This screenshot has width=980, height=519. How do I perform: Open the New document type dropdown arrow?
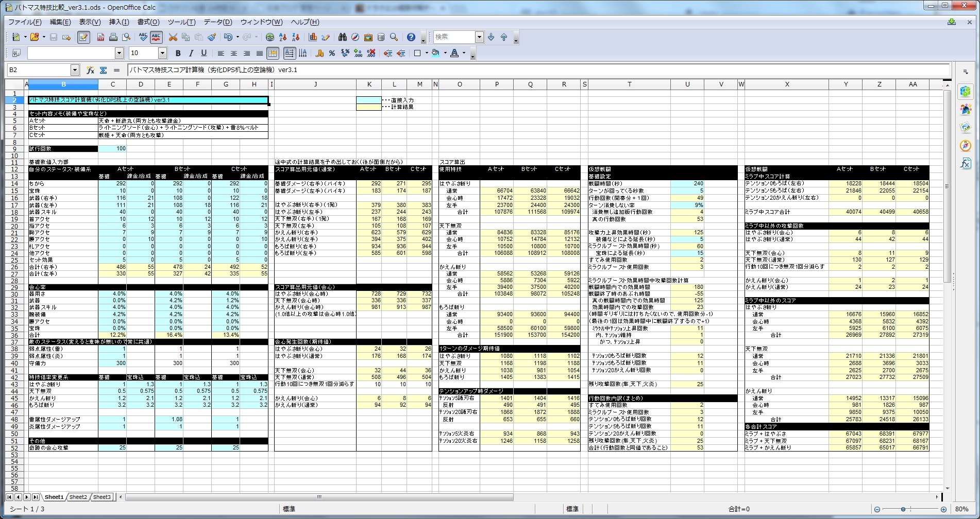24,37
